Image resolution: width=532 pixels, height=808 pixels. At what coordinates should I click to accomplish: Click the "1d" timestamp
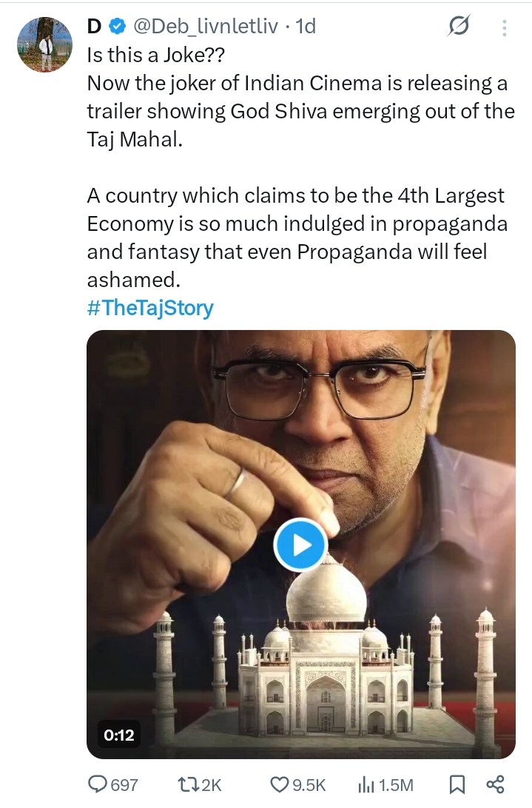pos(306,27)
